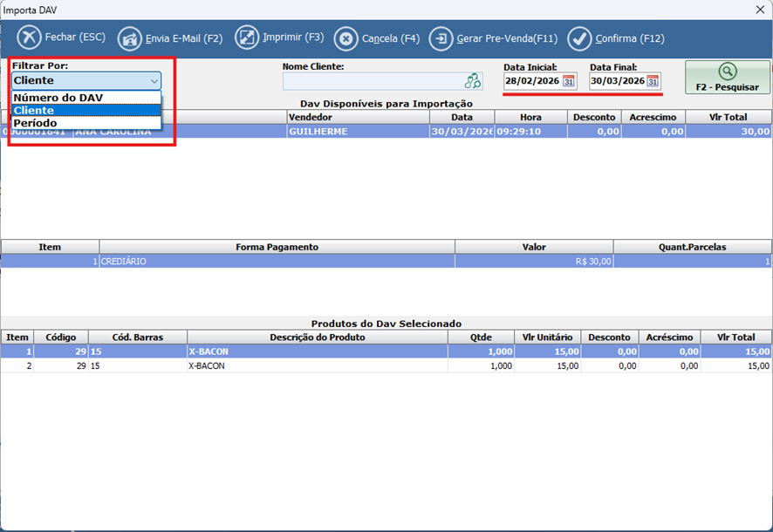Click the client search icon in Nome Cliente
773x532 pixels.
coord(473,81)
